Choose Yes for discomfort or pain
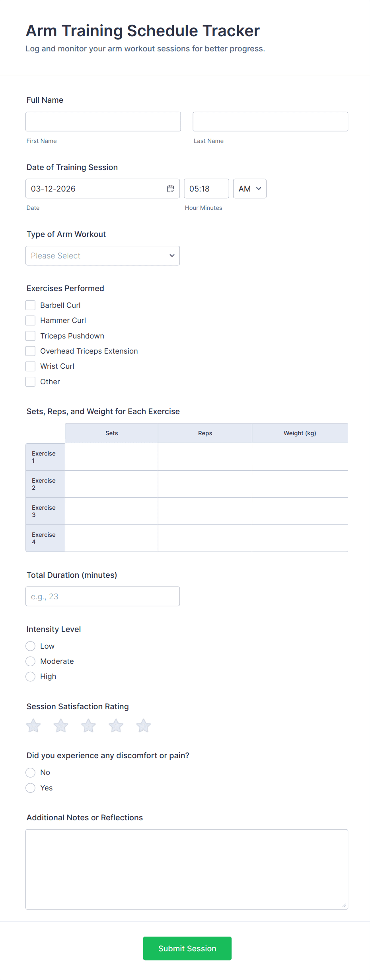 31,788
